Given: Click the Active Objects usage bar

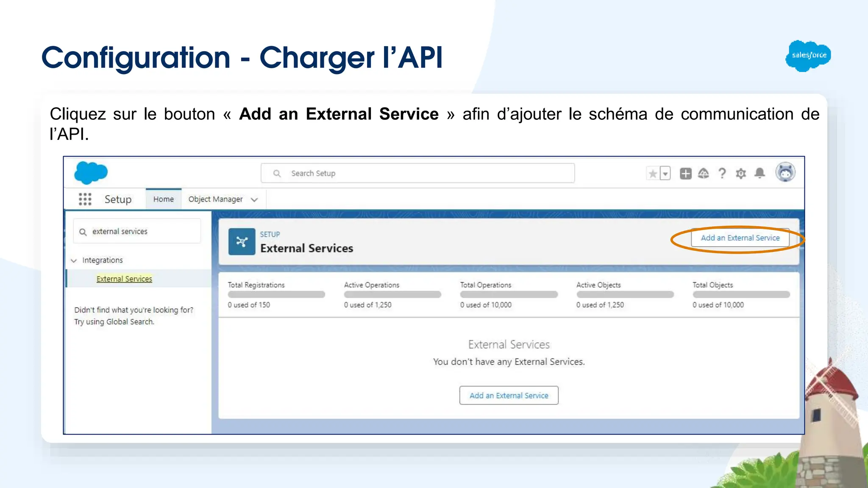Looking at the screenshot, I should [625, 294].
